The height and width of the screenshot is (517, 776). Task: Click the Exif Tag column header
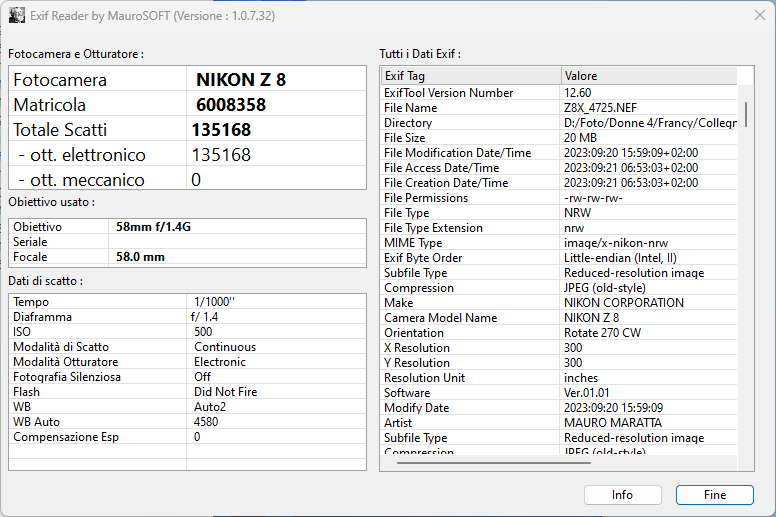471,76
